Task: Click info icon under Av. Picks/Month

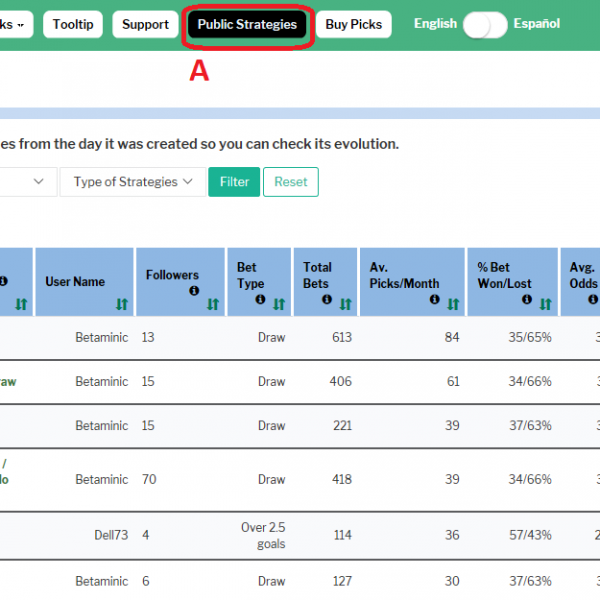Action: pos(434,299)
